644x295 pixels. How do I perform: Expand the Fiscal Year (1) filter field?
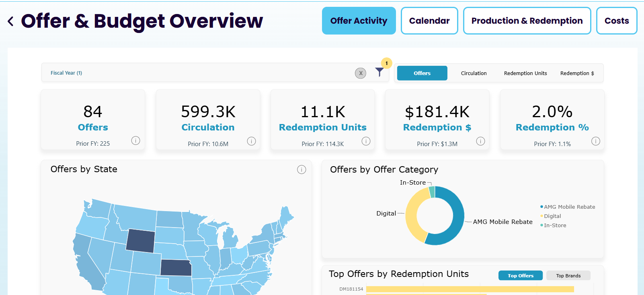point(197,73)
